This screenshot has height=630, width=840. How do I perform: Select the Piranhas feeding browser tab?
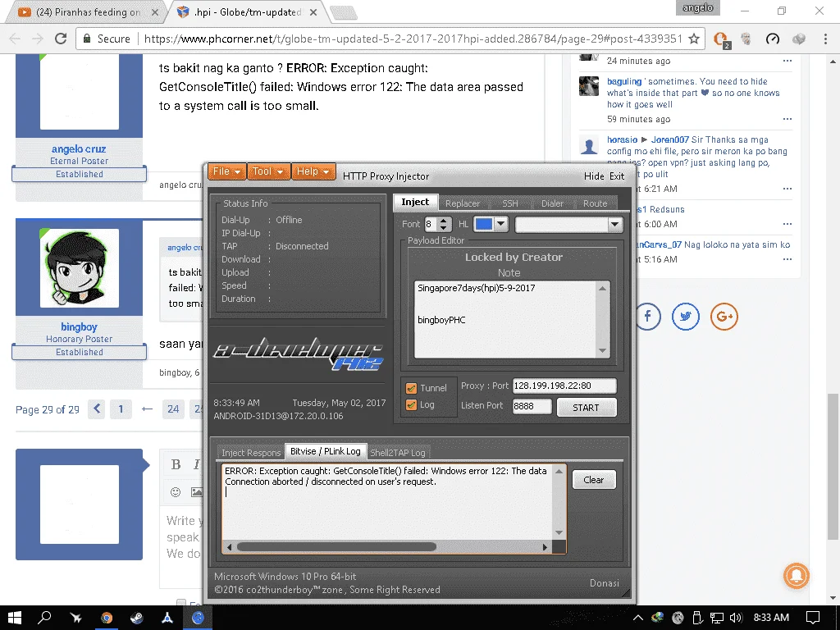(x=89, y=11)
